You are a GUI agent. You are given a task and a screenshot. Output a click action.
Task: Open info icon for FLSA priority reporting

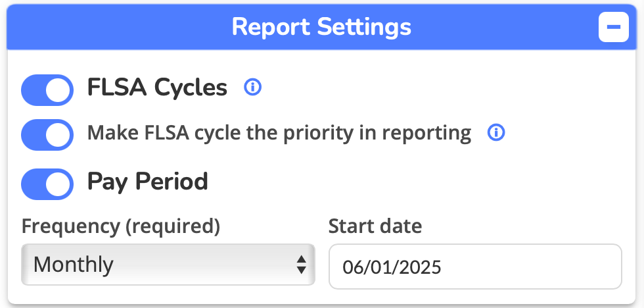[x=496, y=134]
